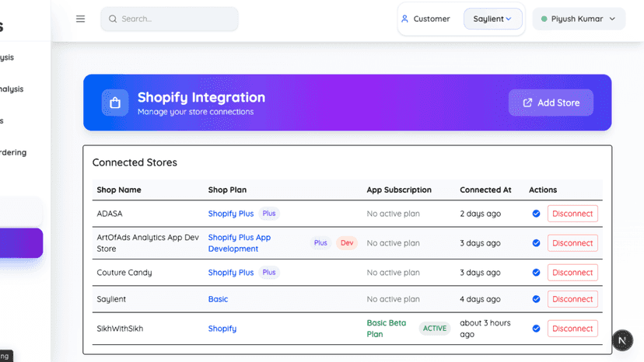Image resolution: width=644 pixels, height=362 pixels.
Task: Click the ACTIVE status badge
Action: click(x=435, y=329)
